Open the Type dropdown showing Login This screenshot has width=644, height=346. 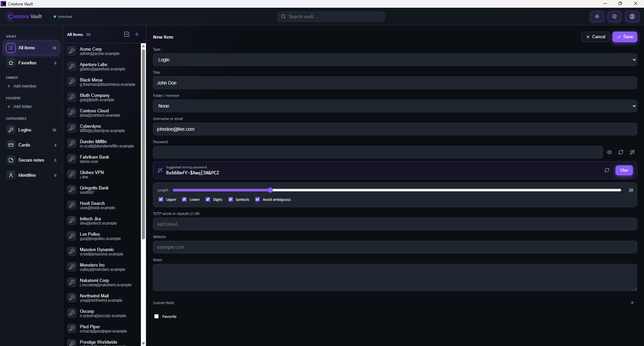[x=395, y=60]
